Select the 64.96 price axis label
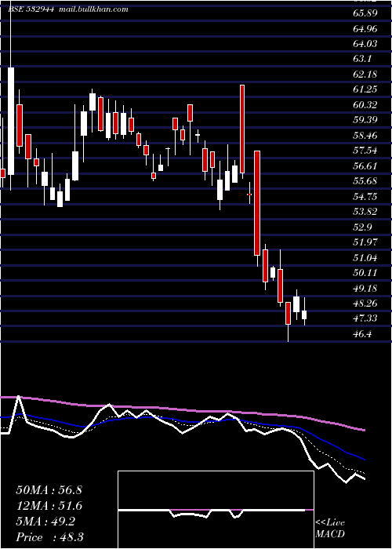This screenshot has height=549, width=392. pos(365,29)
